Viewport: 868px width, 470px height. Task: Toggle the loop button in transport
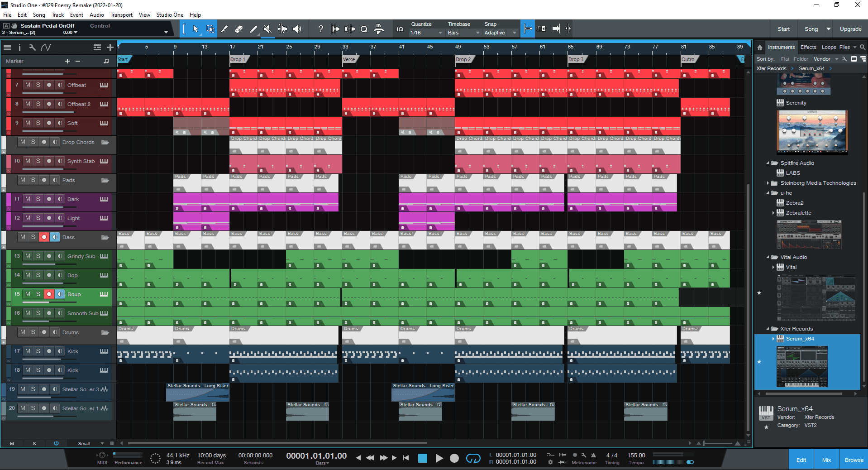[473, 458]
